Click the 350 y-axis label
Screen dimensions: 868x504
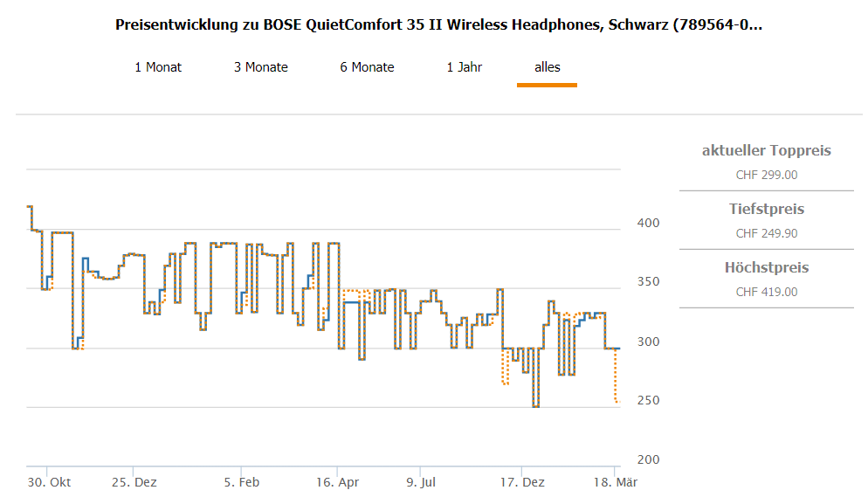(x=648, y=282)
